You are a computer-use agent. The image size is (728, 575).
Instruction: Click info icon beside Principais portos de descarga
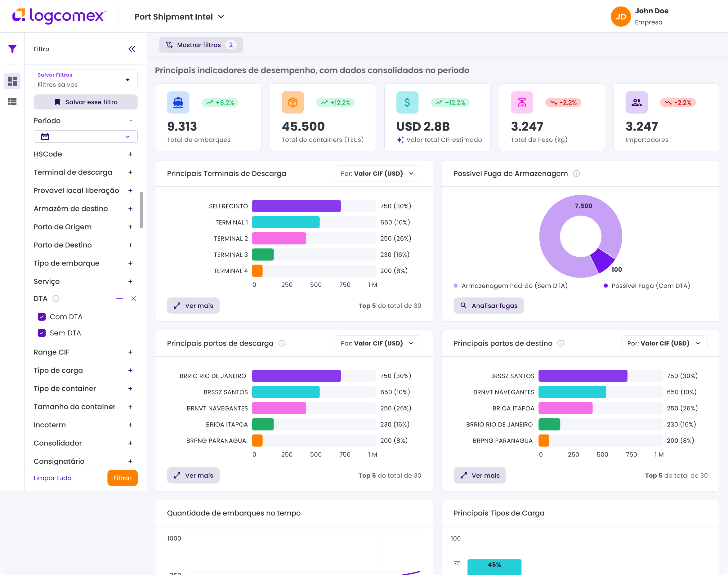pyautogui.click(x=282, y=343)
